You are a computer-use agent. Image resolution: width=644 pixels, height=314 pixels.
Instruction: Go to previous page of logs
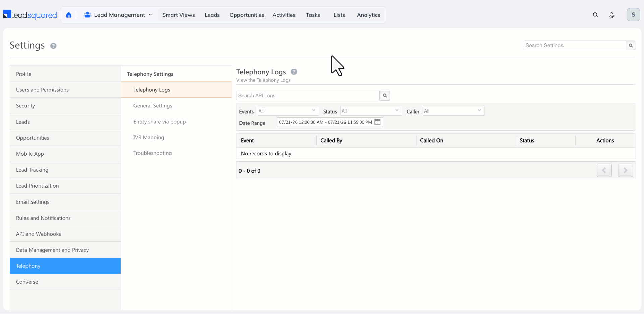(x=604, y=170)
